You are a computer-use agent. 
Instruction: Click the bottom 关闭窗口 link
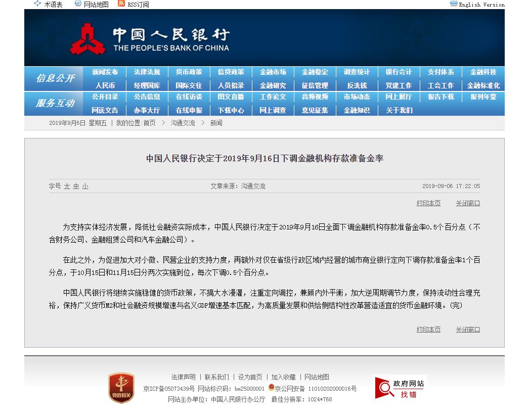coord(468,330)
